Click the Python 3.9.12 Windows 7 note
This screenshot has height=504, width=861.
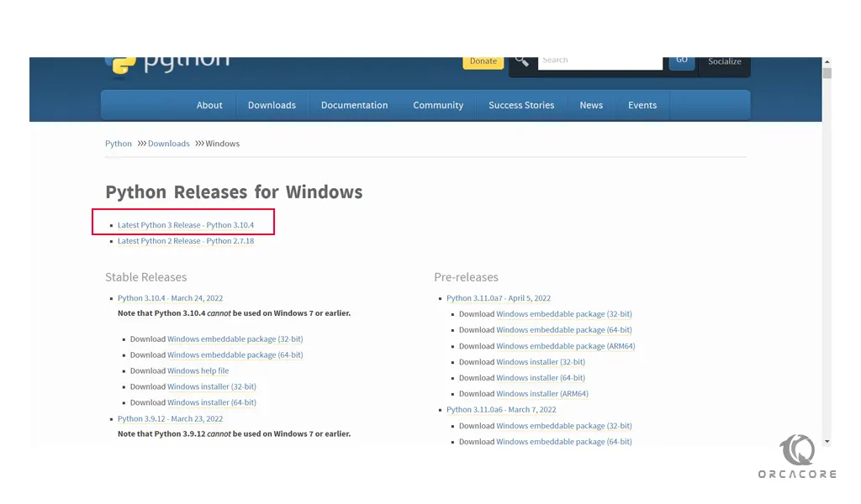coord(234,434)
